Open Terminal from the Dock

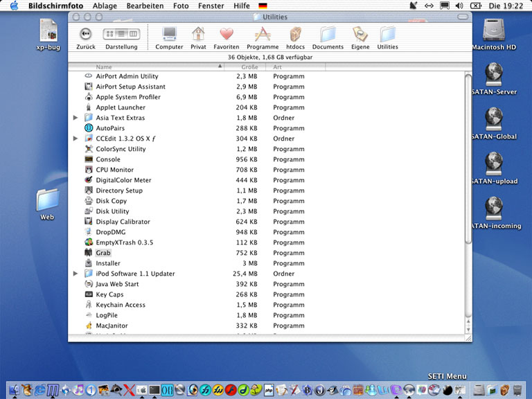(154, 390)
